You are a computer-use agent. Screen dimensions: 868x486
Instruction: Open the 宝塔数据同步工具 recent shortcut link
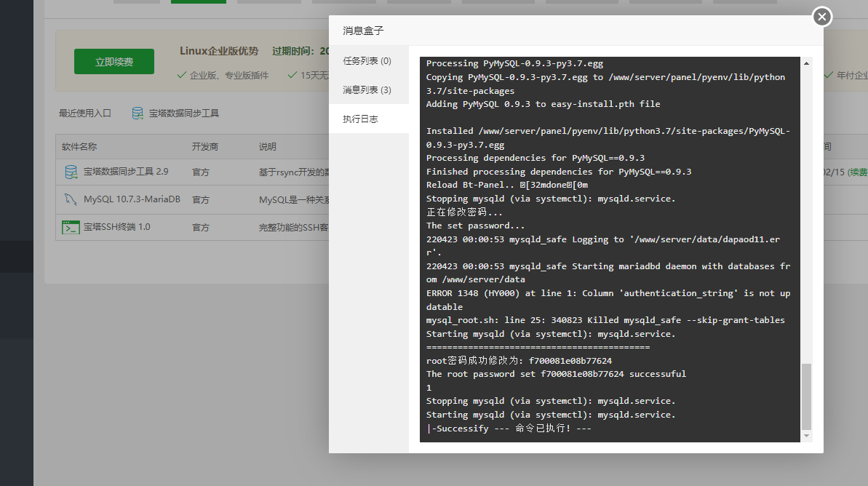click(184, 113)
